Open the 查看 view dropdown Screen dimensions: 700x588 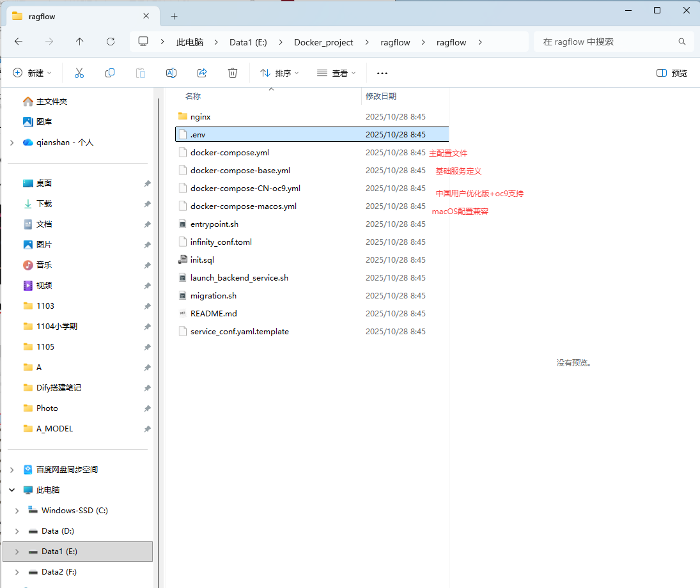point(336,73)
